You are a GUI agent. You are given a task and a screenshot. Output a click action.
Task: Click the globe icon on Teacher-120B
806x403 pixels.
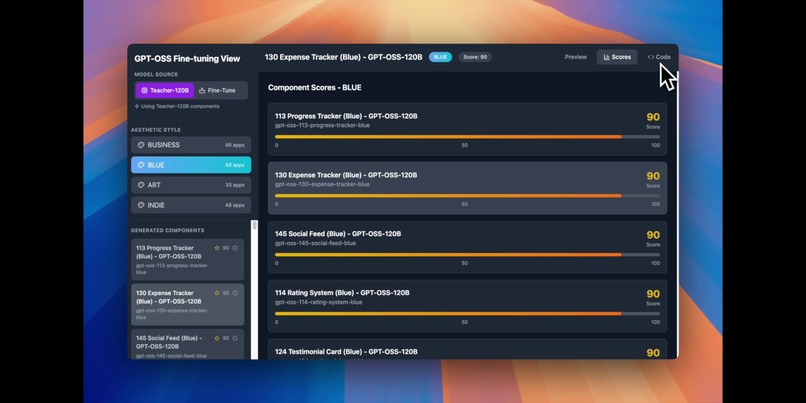(144, 90)
